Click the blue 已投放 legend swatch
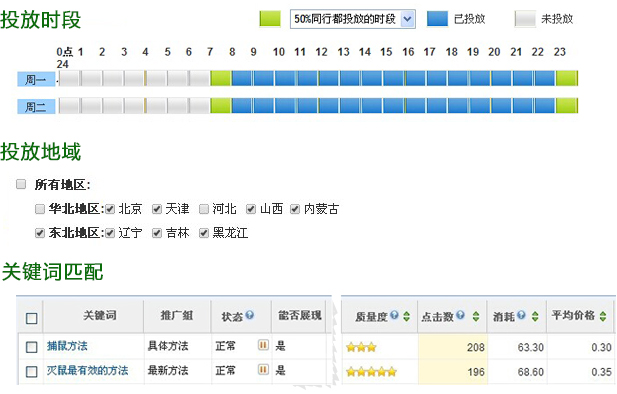 point(437,19)
